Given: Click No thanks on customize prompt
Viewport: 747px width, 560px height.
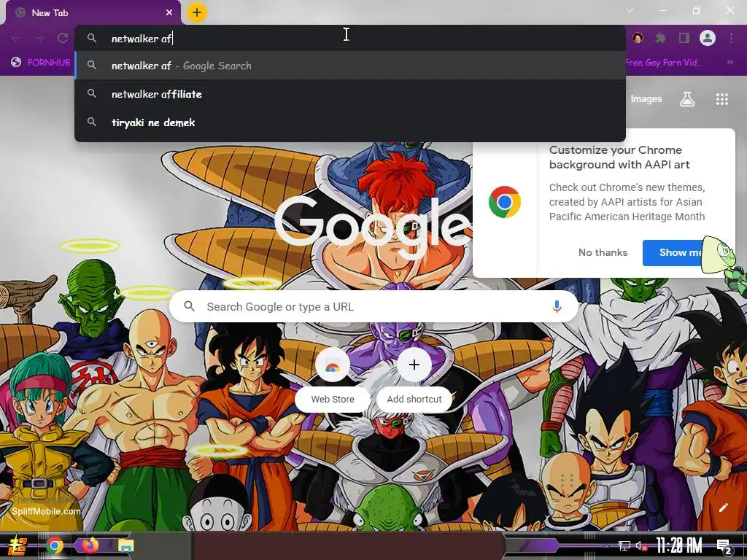Looking at the screenshot, I should [x=603, y=252].
